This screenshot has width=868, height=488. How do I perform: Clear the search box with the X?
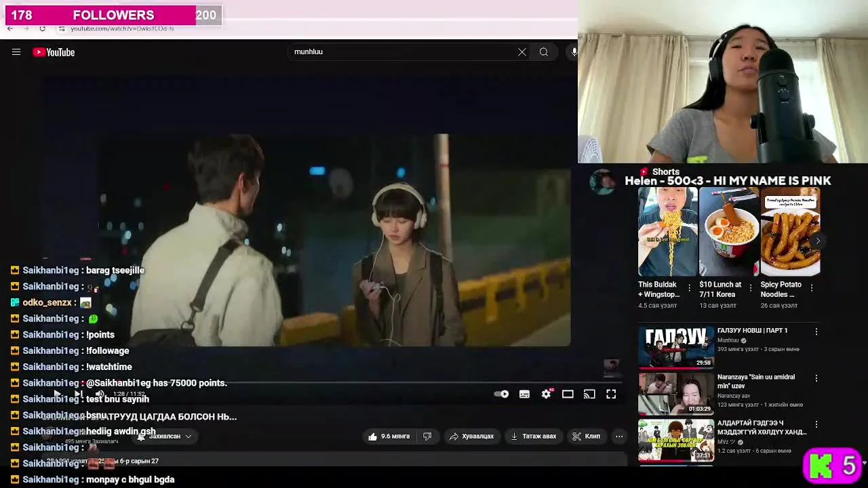(x=522, y=52)
